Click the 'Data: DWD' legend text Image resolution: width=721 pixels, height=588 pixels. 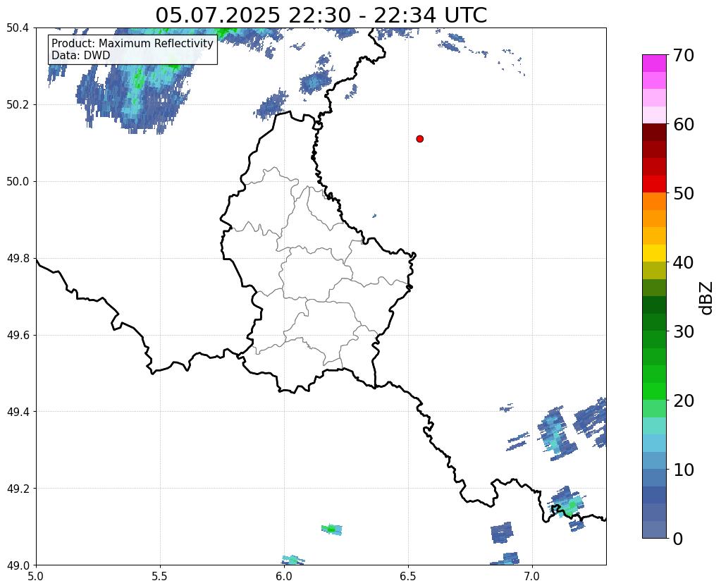[81, 55]
